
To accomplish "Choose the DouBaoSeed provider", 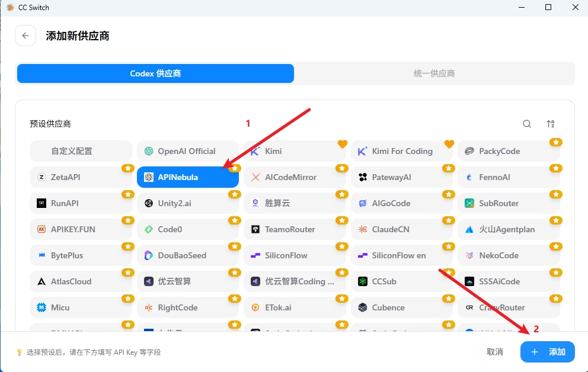I will [188, 255].
